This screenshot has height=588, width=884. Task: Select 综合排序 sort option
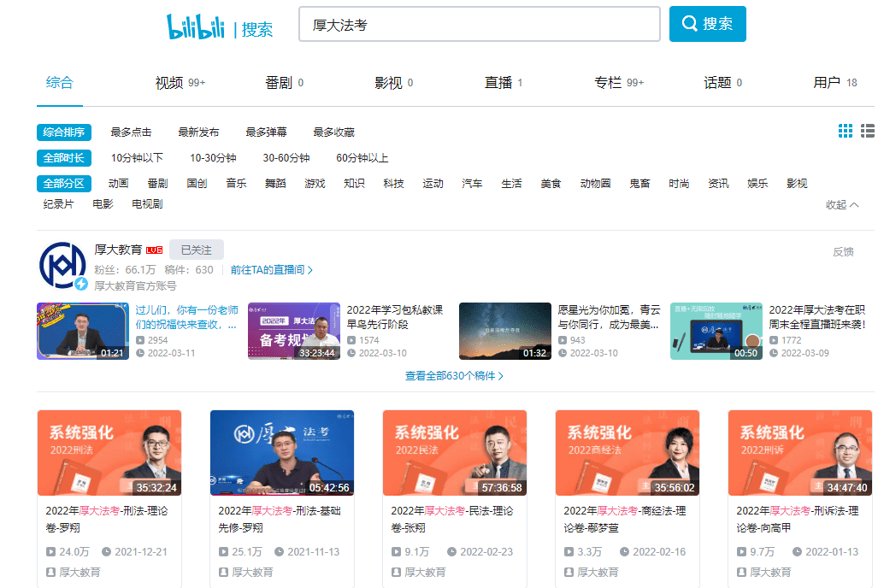tap(64, 132)
